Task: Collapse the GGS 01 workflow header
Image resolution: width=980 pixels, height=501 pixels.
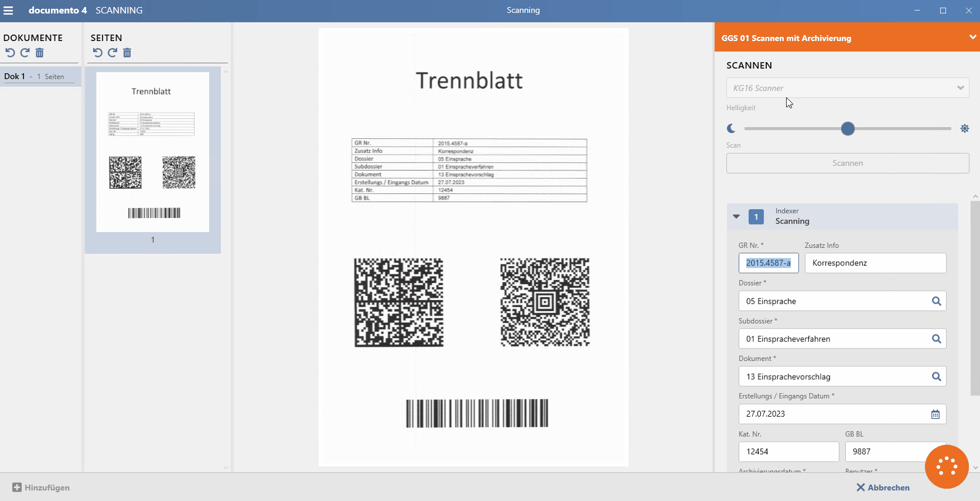Action: point(972,37)
